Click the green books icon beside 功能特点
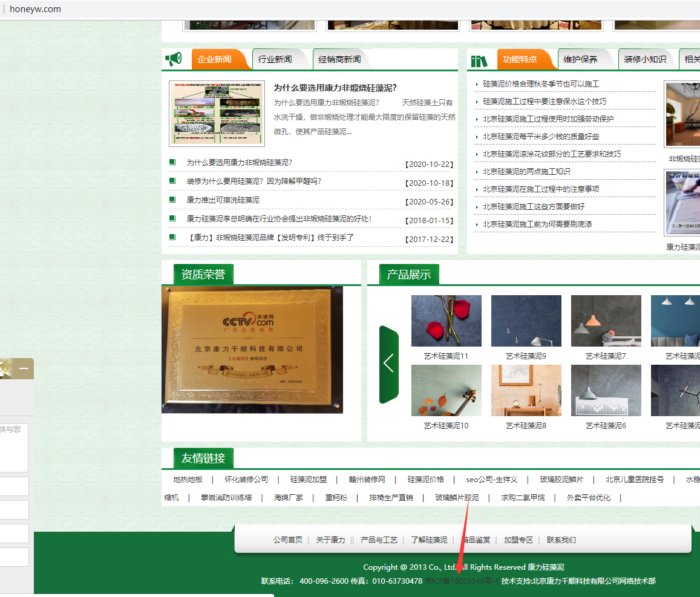This screenshot has height=597, width=700. (x=480, y=59)
